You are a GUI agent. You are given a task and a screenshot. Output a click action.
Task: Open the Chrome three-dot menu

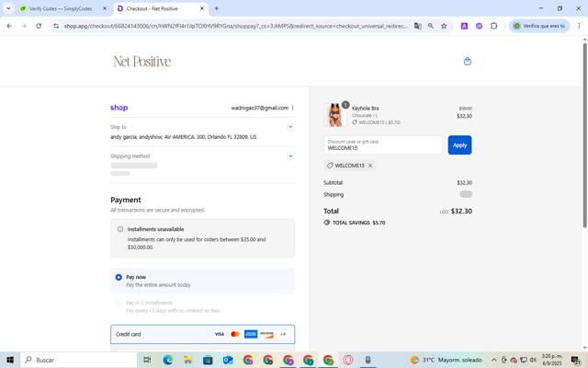[579, 26]
